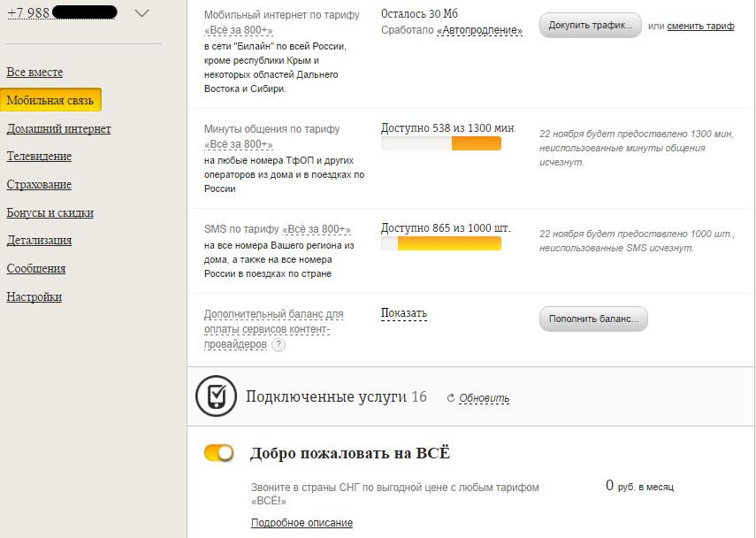Click the +7 988 phone number
Viewport: 756px width, 538px height.
[62, 12]
